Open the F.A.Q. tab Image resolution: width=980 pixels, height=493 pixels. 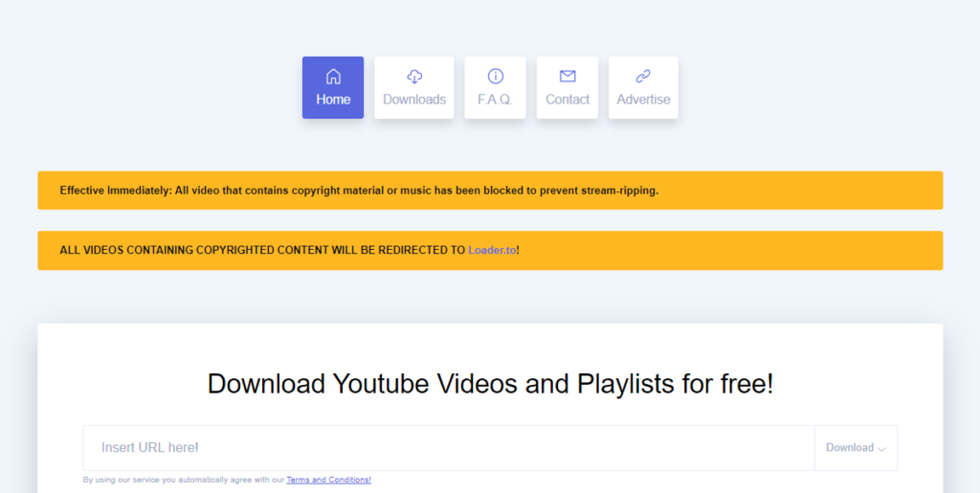pyautogui.click(x=495, y=87)
